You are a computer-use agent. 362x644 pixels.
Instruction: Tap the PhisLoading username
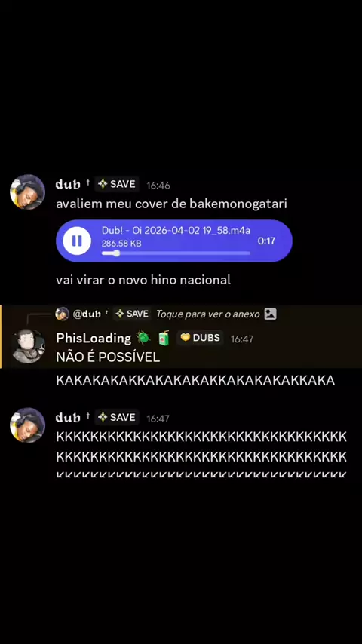coord(94,338)
